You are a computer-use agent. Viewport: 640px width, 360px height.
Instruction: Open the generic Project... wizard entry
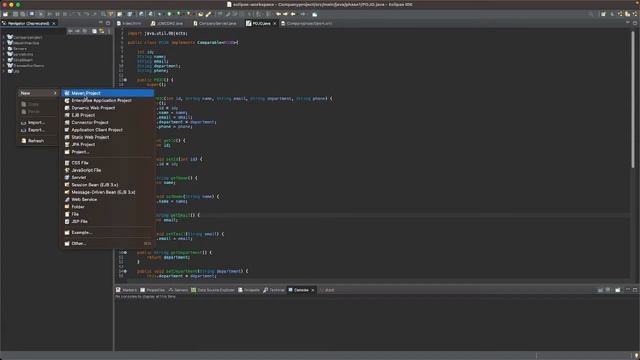107,152
